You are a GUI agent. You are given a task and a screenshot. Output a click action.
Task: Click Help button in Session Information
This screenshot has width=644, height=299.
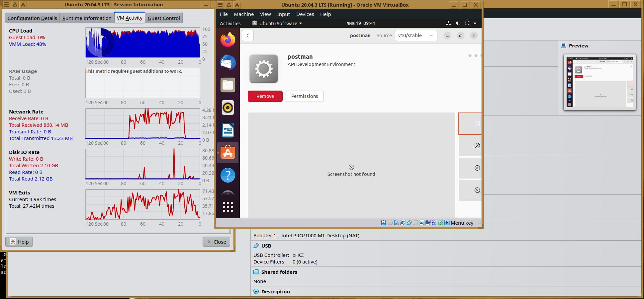tap(19, 242)
